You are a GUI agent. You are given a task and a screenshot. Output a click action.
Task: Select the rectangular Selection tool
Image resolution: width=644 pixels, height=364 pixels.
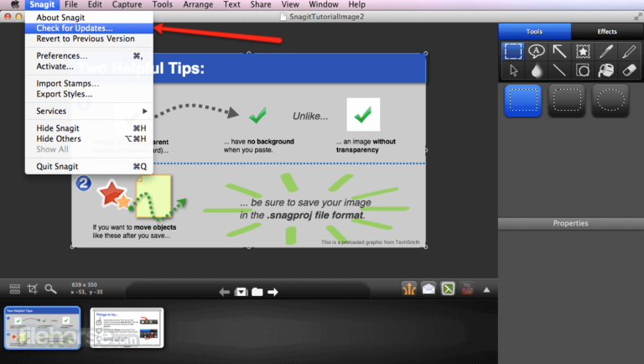(513, 51)
